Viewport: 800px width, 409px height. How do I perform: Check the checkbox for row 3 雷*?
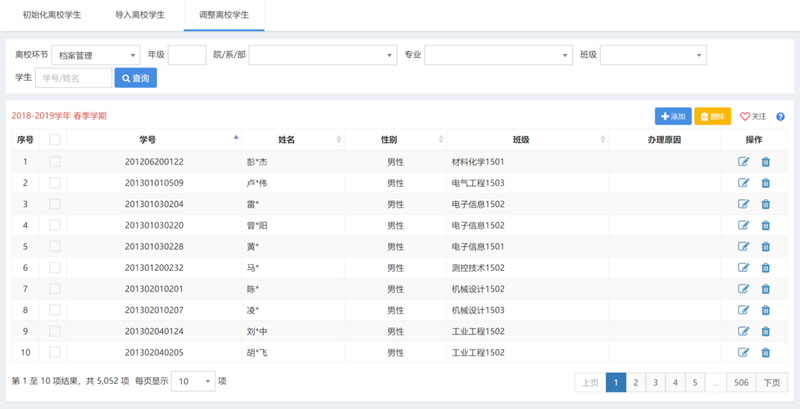55,204
